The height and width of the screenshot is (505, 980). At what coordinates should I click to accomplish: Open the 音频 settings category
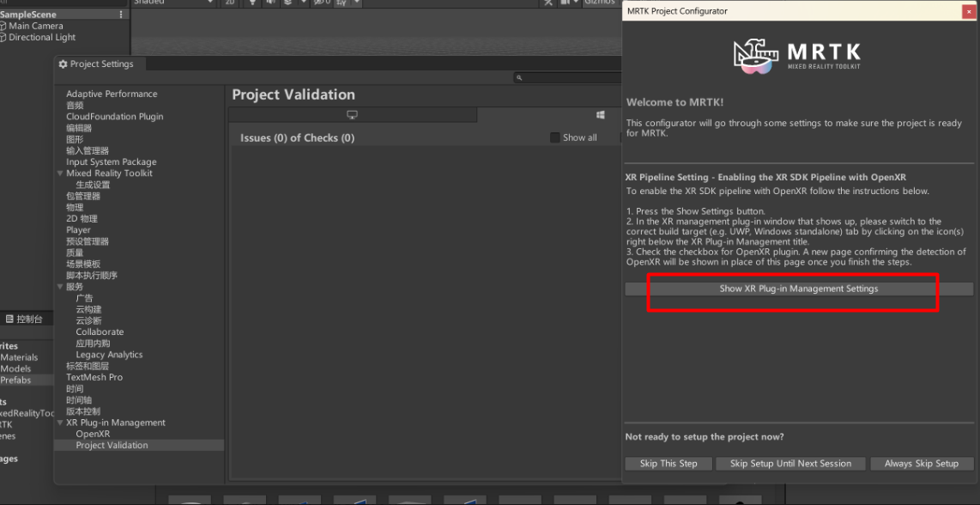pyautogui.click(x=75, y=105)
